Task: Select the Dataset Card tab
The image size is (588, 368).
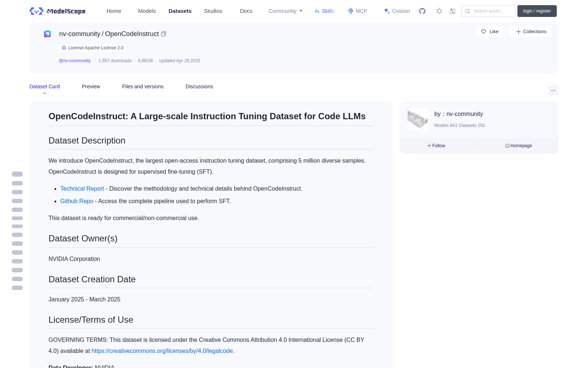Action: point(44,86)
